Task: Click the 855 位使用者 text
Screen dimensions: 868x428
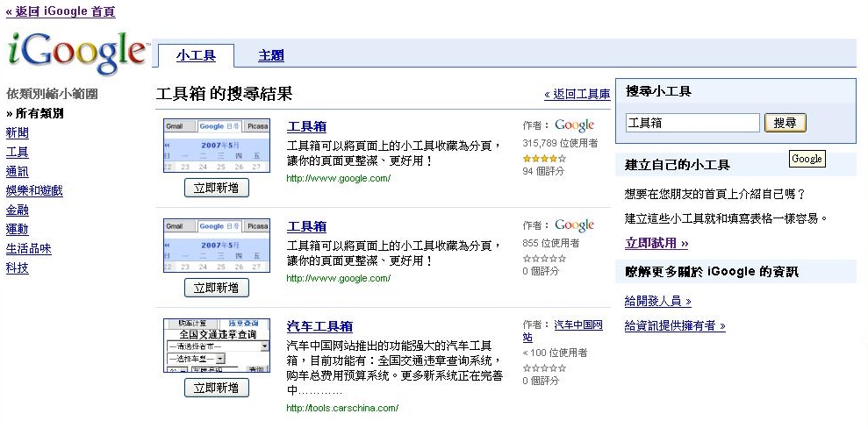Action: (551, 243)
